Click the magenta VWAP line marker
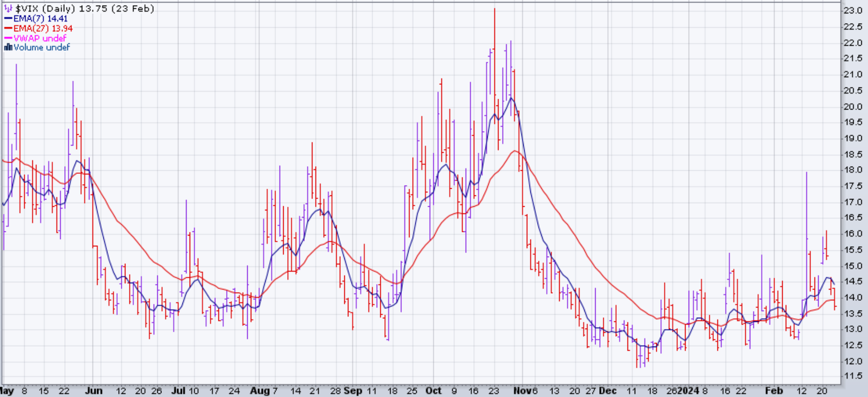Screen dimensions: 868x397 [x=8, y=38]
